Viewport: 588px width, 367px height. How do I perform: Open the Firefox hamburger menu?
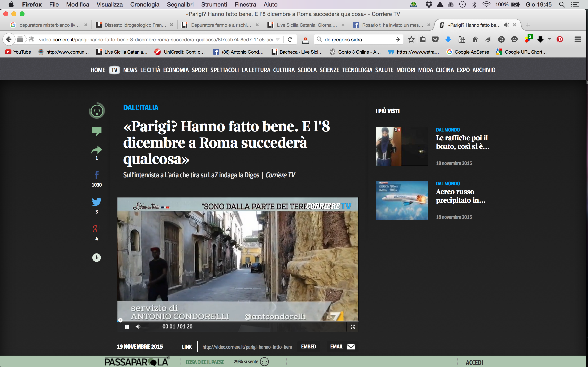tap(578, 39)
